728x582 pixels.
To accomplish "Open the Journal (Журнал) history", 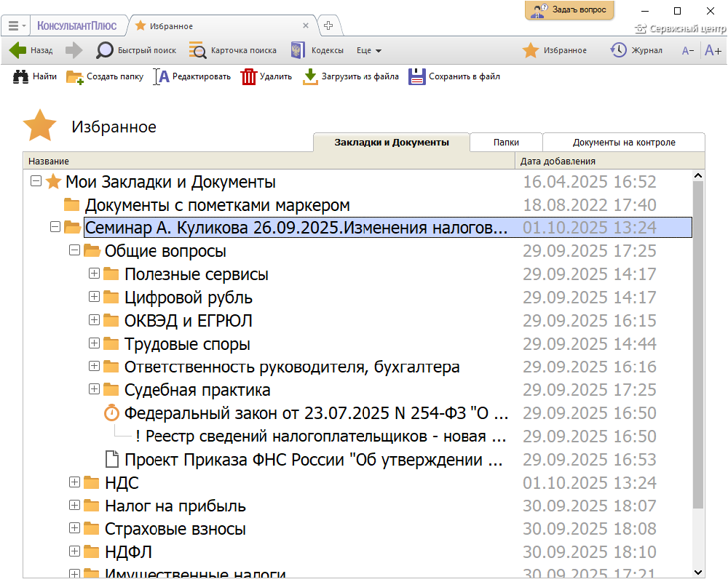I will 618,50.
